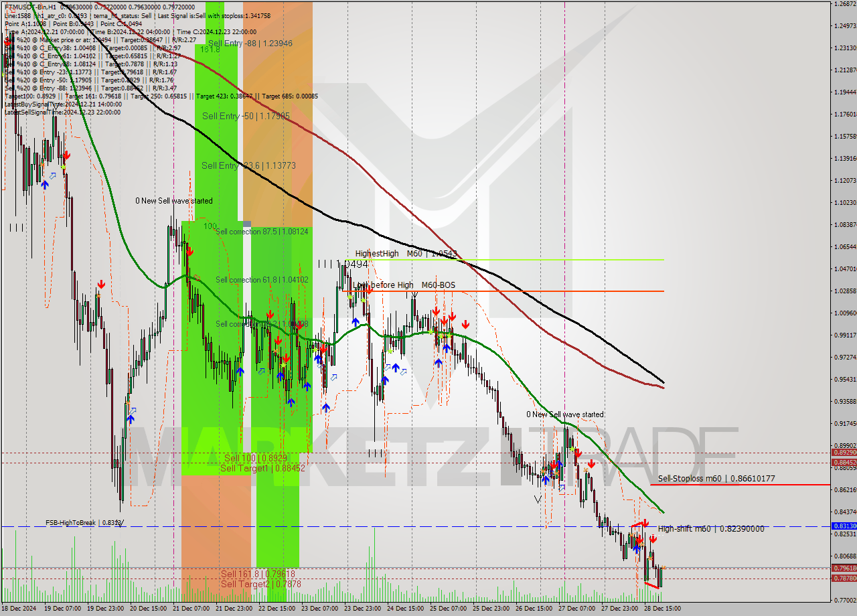
Task: Click the 'Sell 161.8 | 0.79618' label
Action: pyautogui.click(x=258, y=574)
